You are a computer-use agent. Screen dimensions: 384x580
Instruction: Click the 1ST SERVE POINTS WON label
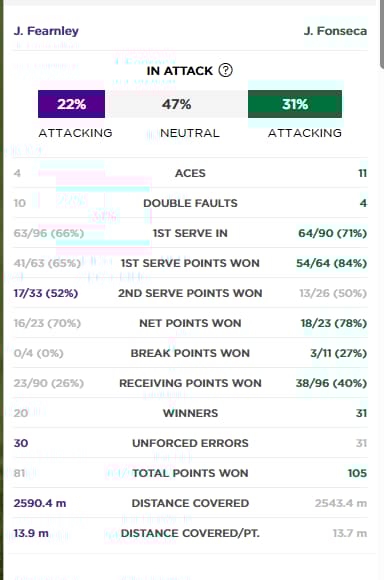tap(190, 263)
